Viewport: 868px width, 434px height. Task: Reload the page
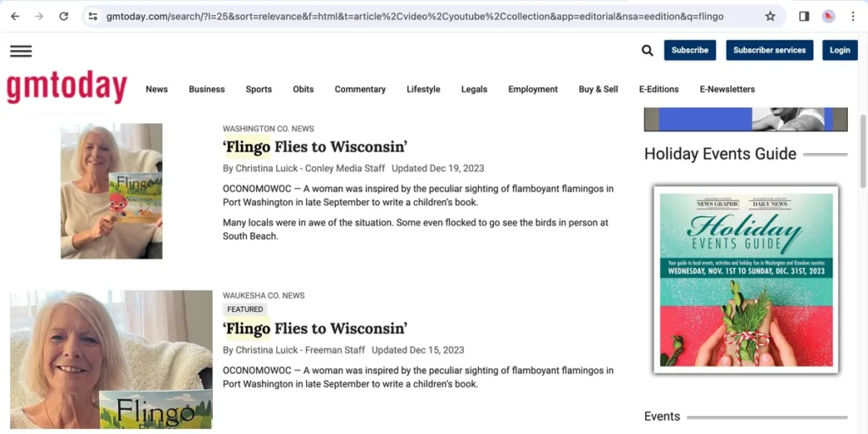(64, 16)
